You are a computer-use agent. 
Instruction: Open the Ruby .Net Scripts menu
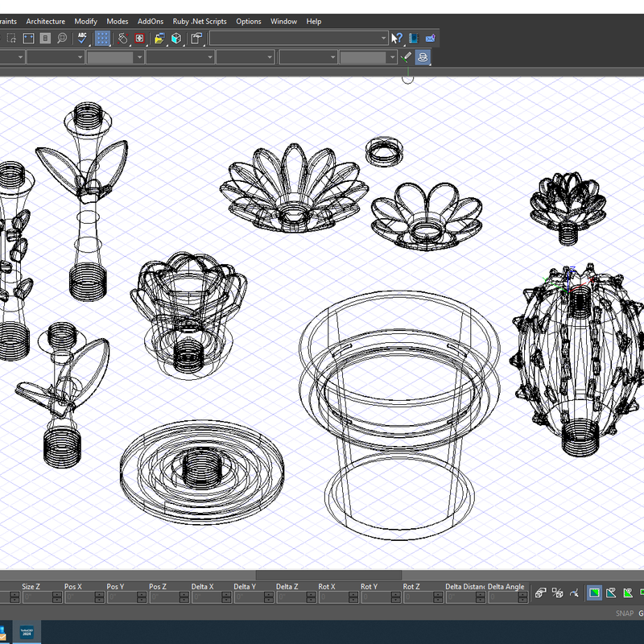[x=200, y=22]
